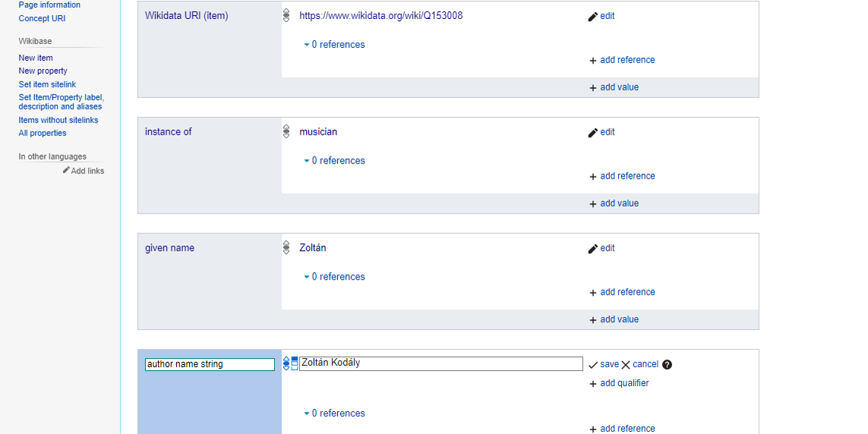Click the rank icon beside musician value
Image resolution: width=868 pixels, height=434 pixels.
tap(286, 131)
